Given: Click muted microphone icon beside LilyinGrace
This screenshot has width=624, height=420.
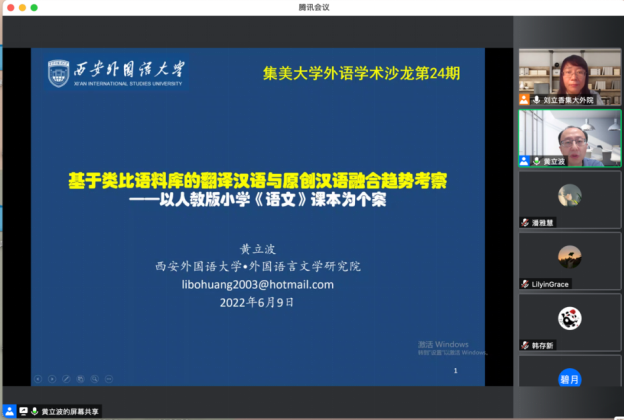Looking at the screenshot, I should point(524,284).
